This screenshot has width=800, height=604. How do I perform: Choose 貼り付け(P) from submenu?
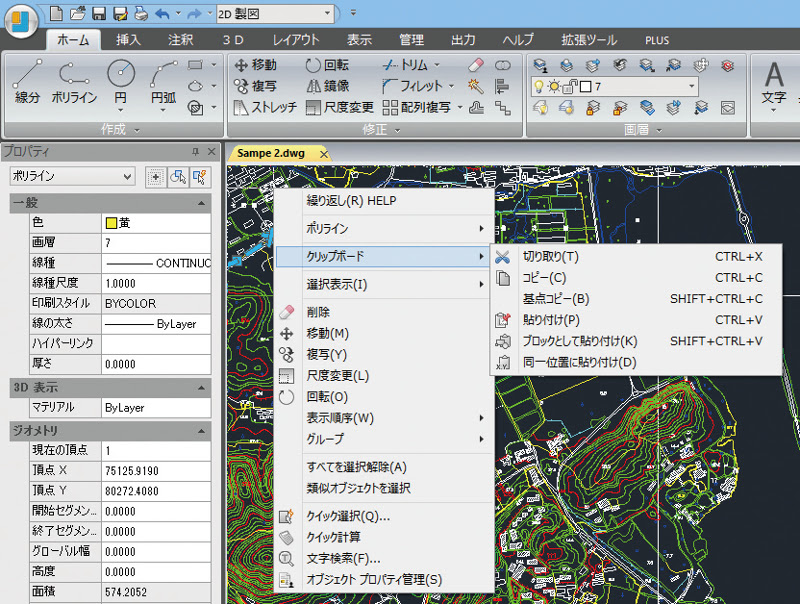(636, 320)
